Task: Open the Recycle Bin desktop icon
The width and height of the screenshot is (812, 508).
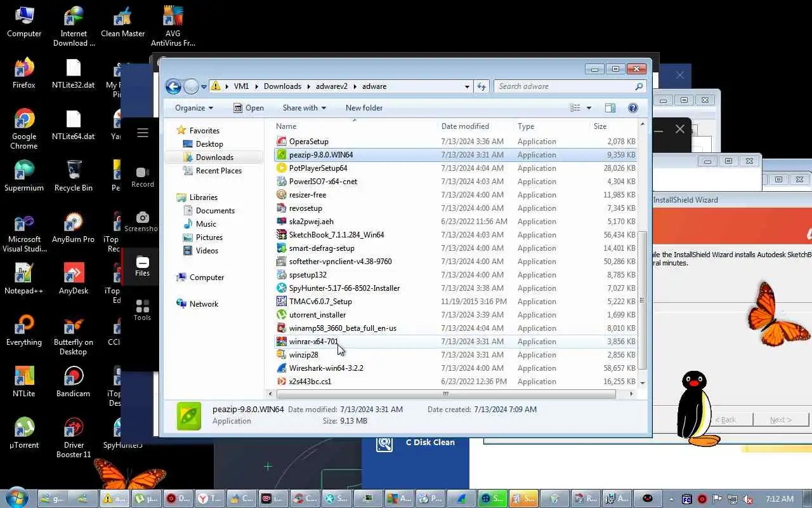Action: click(74, 176)
